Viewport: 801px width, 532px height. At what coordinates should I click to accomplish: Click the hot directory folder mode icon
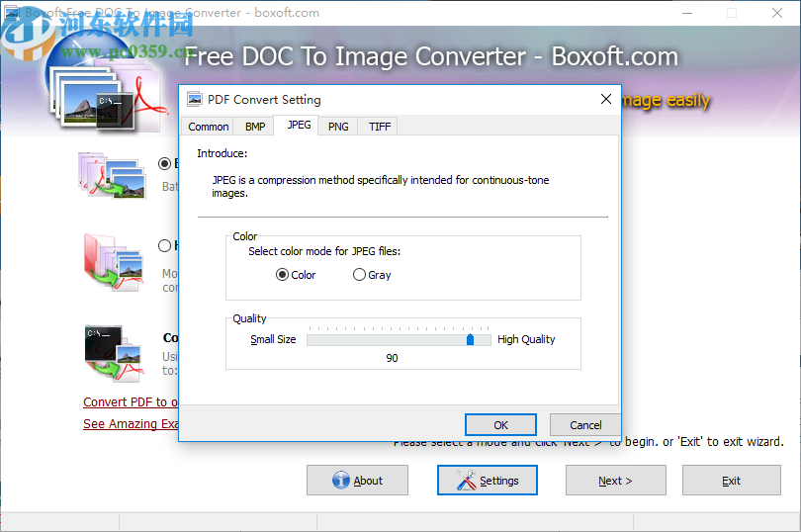click(x=114, y=261)
